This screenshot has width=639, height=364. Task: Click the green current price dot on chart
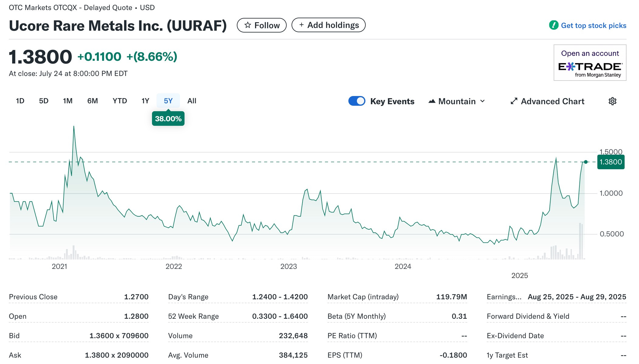[586, 162]
